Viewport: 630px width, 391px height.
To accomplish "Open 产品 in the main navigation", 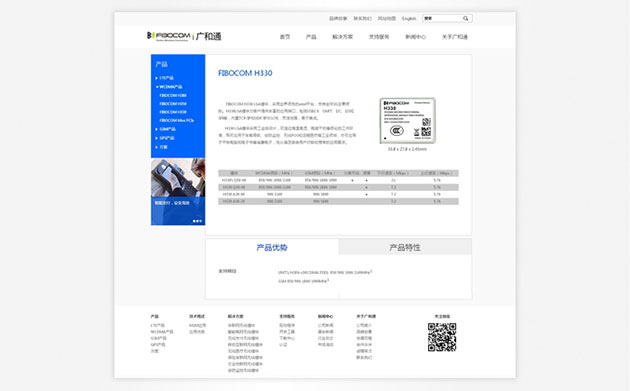I will [x=311, y=37].
